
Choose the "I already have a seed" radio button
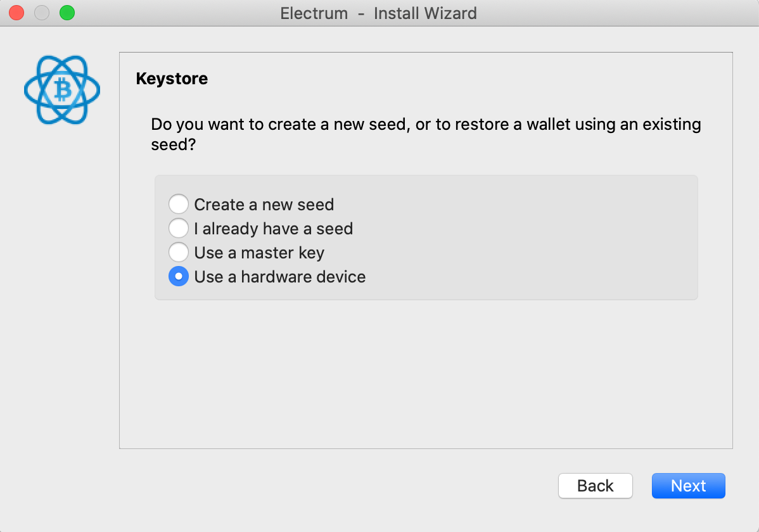tap(179, 229)
